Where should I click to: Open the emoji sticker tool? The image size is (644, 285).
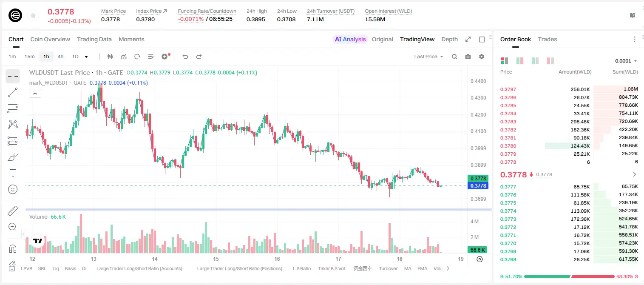[x=13, y=189]
